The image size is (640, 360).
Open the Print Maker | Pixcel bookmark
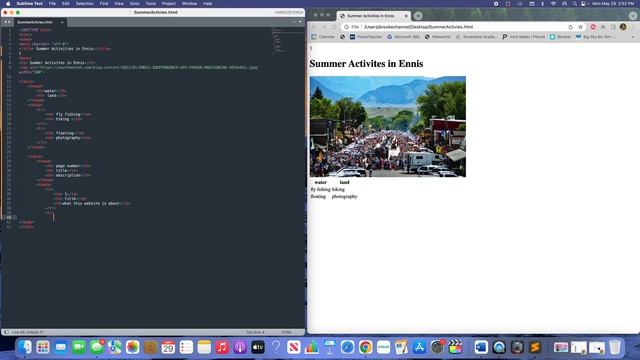click(523, 37)
